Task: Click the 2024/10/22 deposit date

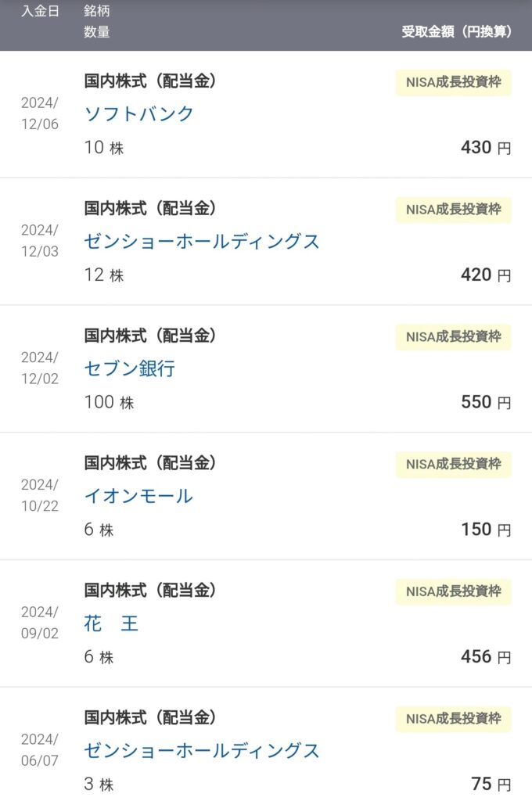Action: tap(40, 495)
